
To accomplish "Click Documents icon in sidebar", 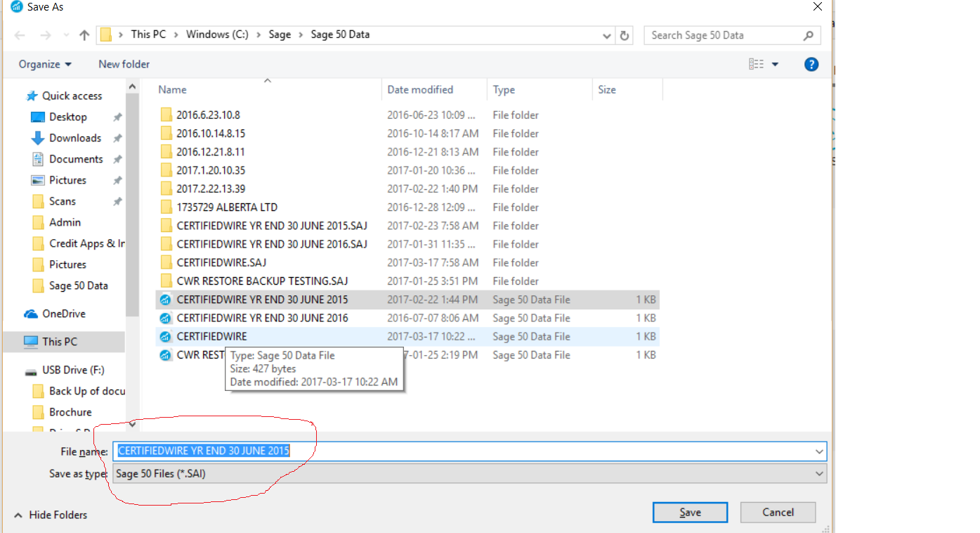I will 38,159.
